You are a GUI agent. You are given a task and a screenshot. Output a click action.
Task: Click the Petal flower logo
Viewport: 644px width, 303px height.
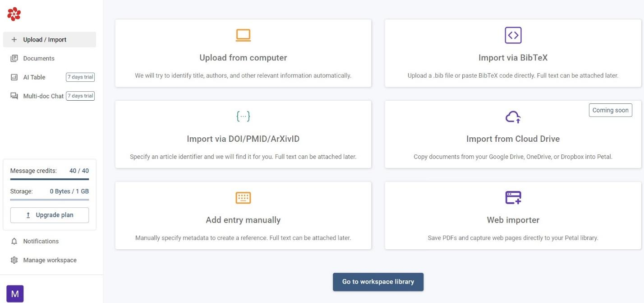[x=14, y=14]
